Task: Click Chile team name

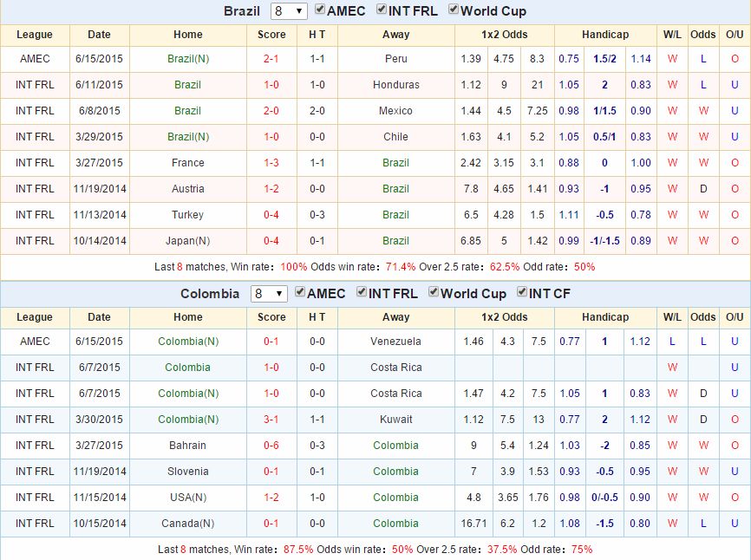Action: pyautogui.click(x=395, y=137)
